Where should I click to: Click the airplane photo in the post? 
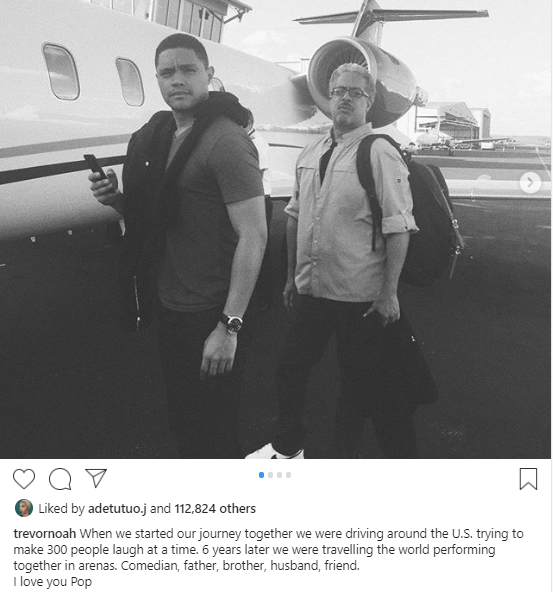[x=275, y=229]
